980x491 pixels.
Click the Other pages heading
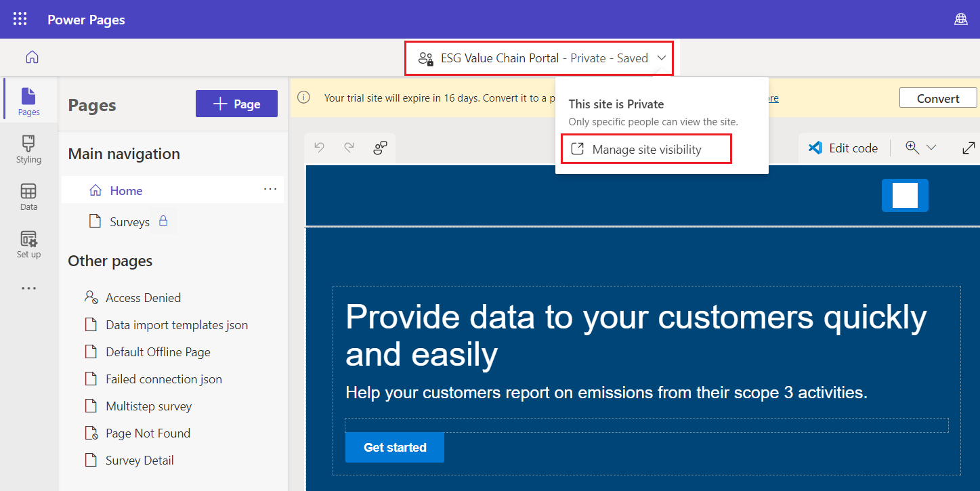coord(110,261)
